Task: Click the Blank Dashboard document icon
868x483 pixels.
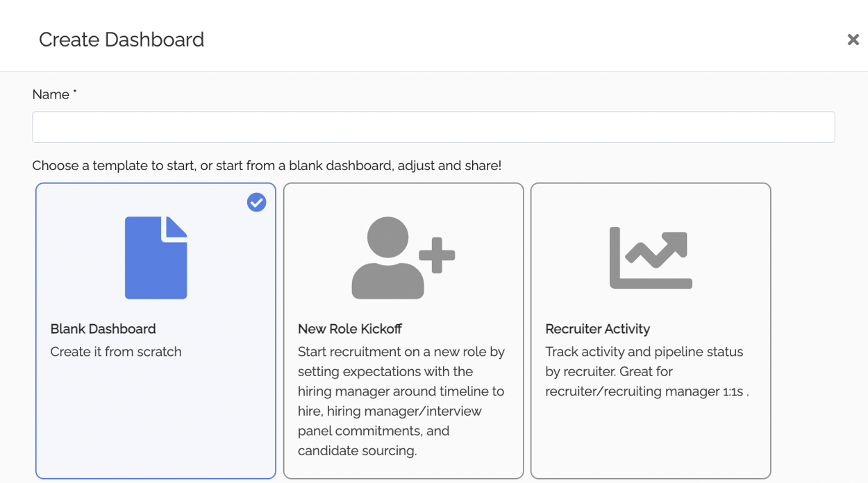Action: pos(155,257)
